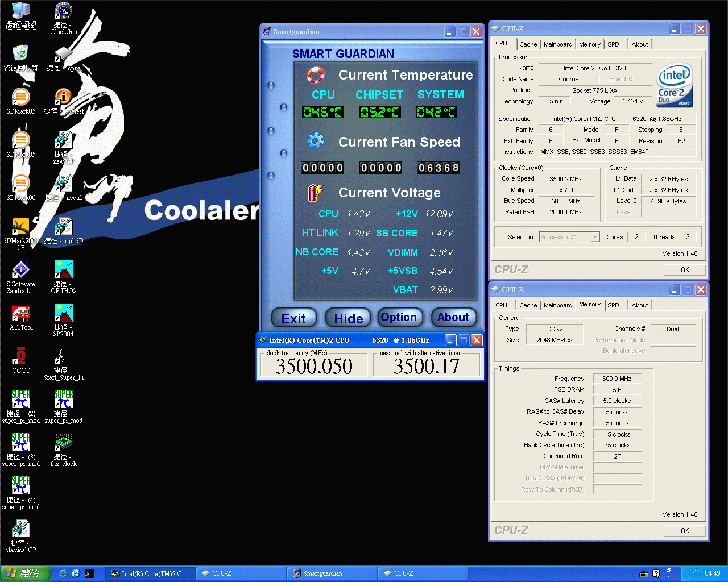Open Option in Smart Guardian
728x582 pixels.
399,318
